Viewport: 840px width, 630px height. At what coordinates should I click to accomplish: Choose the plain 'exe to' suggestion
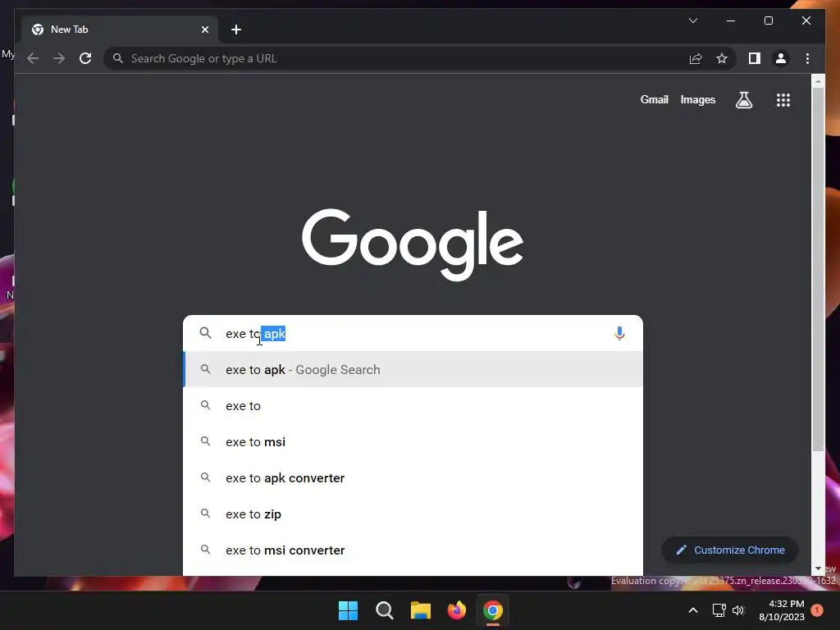413,405
